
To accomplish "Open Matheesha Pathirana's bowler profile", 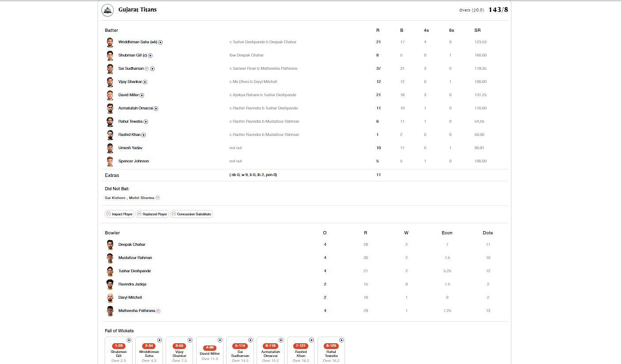I will tap(136, 311).
